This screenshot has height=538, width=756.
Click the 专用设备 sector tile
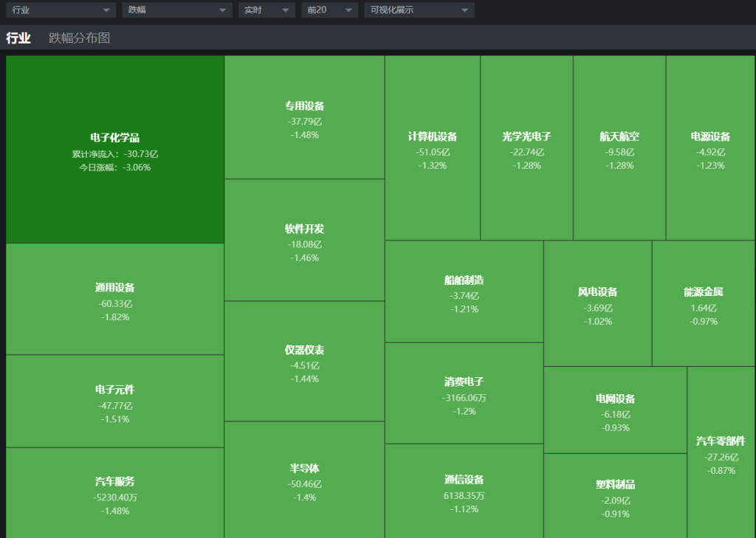pyautogui.click(x=304, y=118)
